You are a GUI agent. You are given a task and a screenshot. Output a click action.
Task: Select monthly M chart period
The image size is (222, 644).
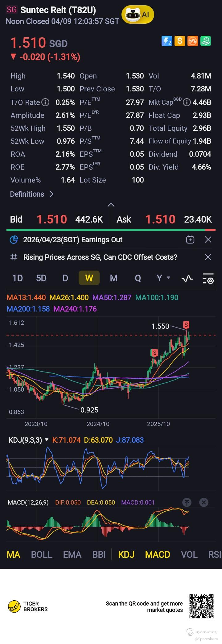pyautogui.click(x=114, y=278)
